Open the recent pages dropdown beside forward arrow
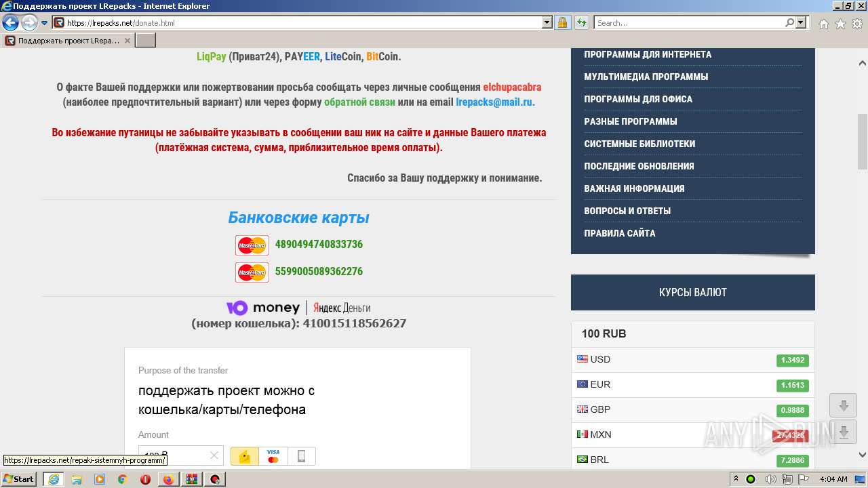868x488 pixels. [x=45, y=22]
